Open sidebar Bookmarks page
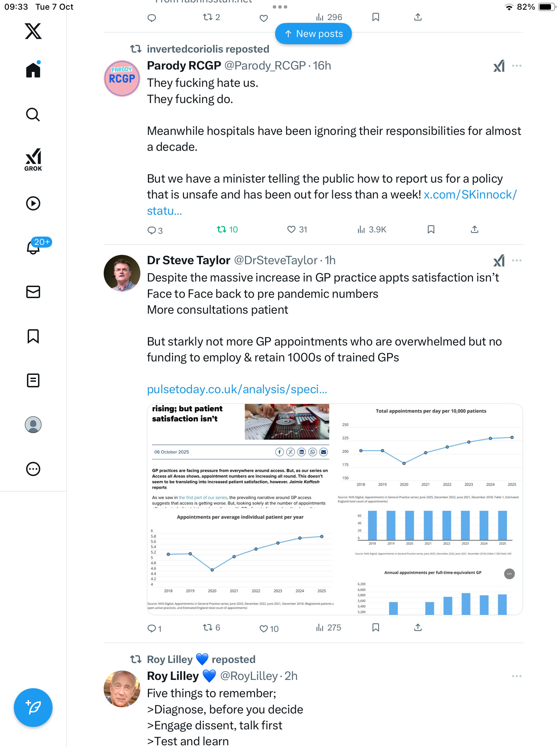 click(33, 336)
